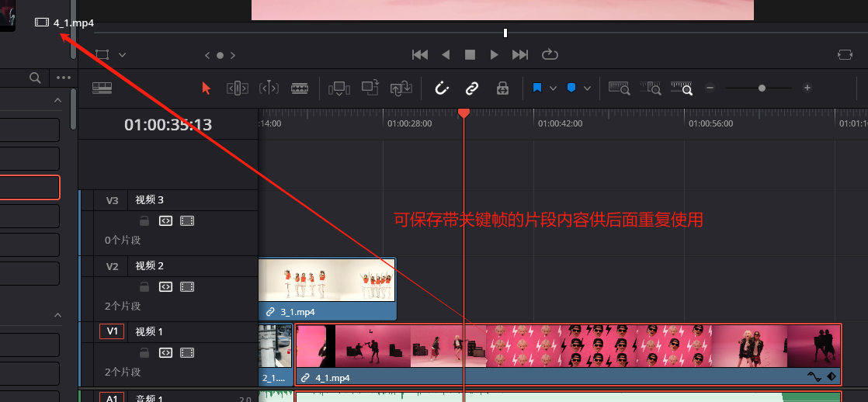Open the timeline view options icon
Image resolution: width=868 pixels, height=402 pixels.
pos(102,88)
